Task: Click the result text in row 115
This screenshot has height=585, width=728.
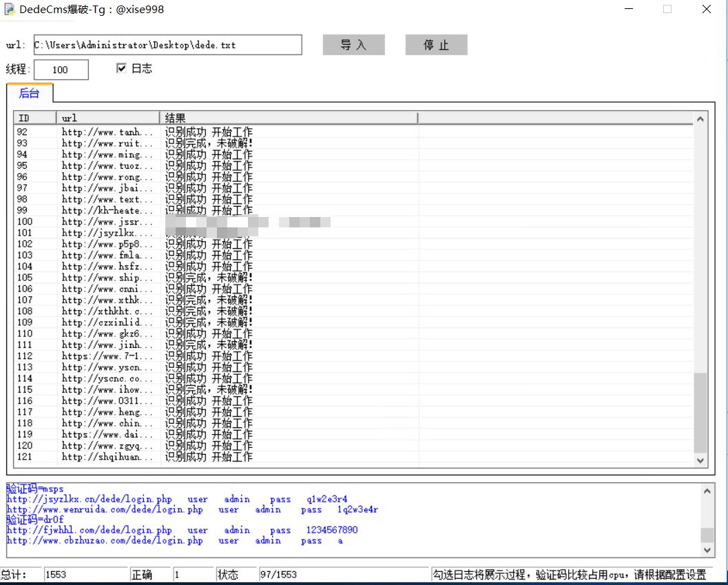Action: (x=209, y=389)
